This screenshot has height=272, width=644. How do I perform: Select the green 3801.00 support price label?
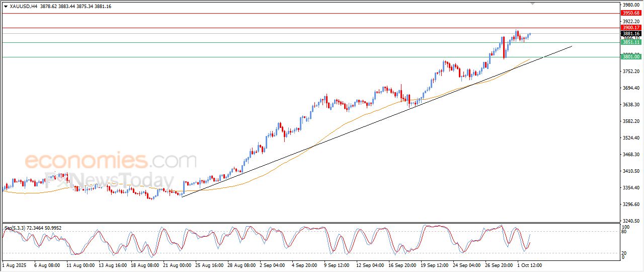point(630,57)
